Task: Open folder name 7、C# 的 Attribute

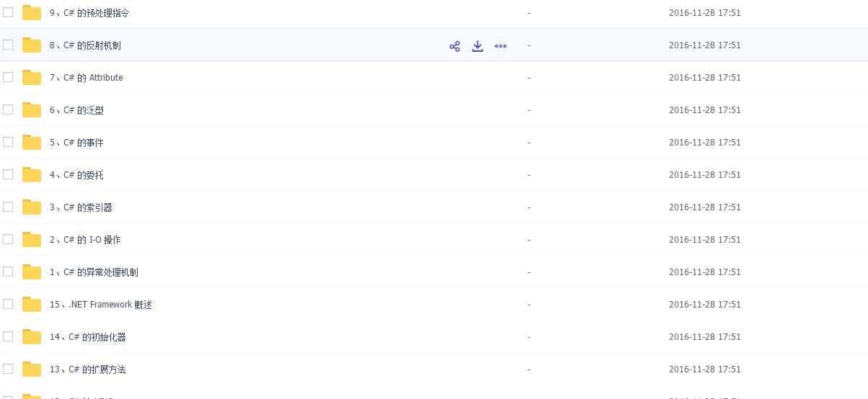Action: [87, 78]
